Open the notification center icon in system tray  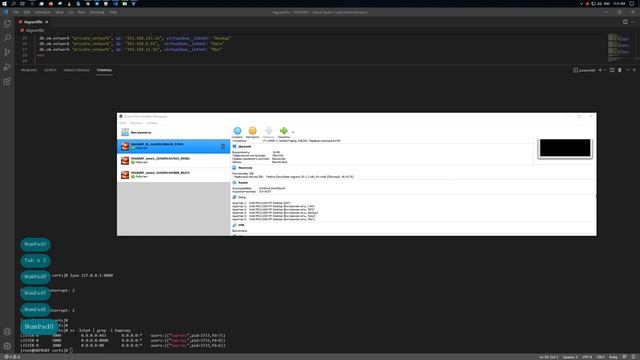632,3
